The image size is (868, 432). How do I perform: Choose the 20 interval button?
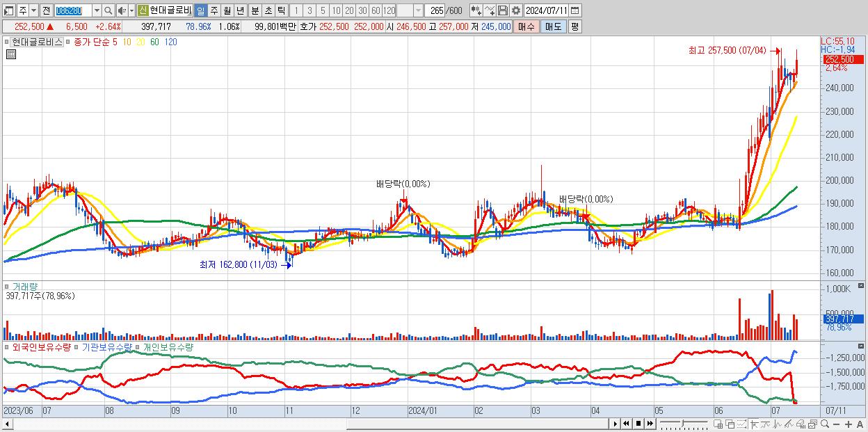click(x=349, y=10)
